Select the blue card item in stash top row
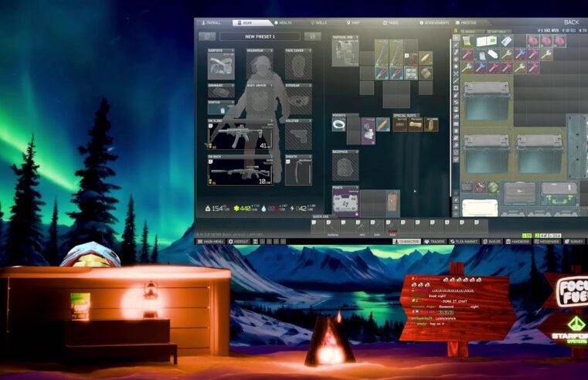Screen dimensions: 588x380 pyautogui.click(x=506, y=41)
